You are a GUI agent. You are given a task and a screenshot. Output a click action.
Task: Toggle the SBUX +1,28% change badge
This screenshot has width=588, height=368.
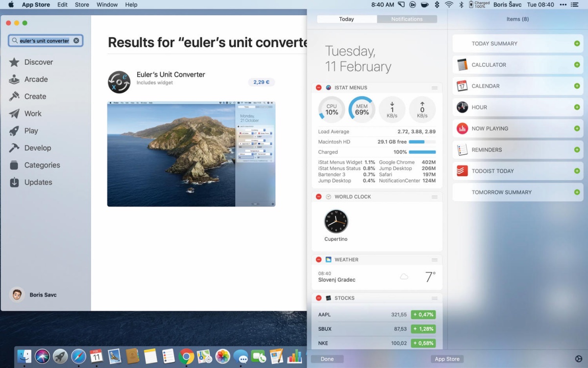click(x=423, y=329)
